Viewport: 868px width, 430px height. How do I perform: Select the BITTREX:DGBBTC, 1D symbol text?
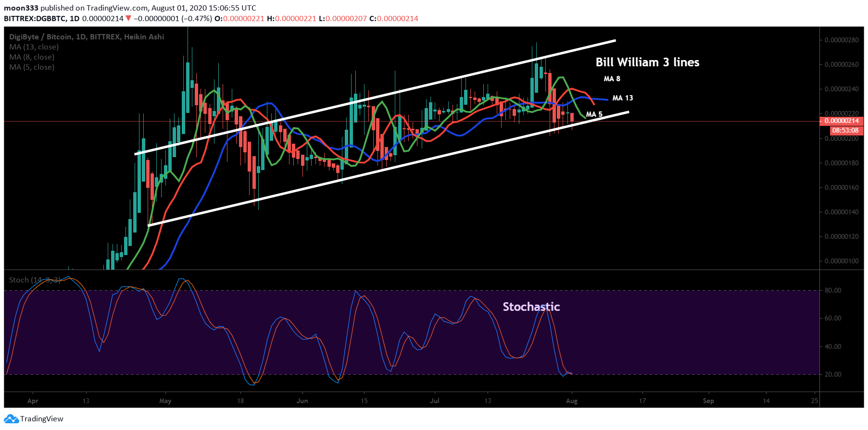[42, 19]
